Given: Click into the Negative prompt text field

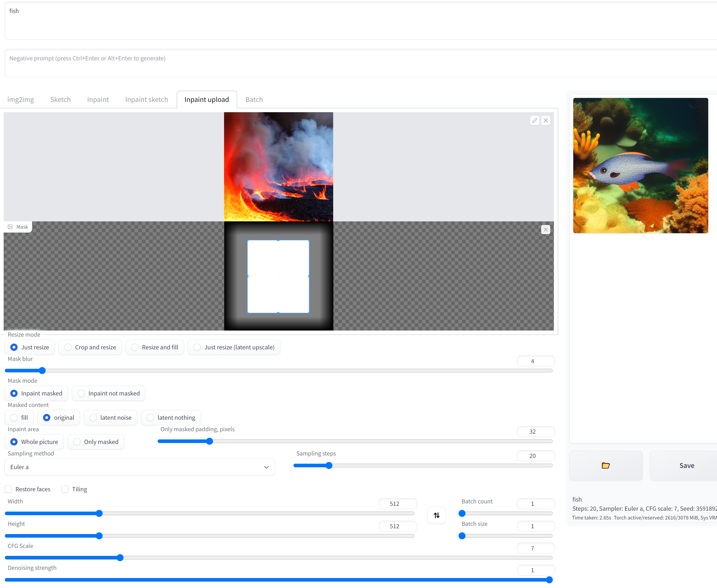Looking at the screenshot, I should click(359, 63).
